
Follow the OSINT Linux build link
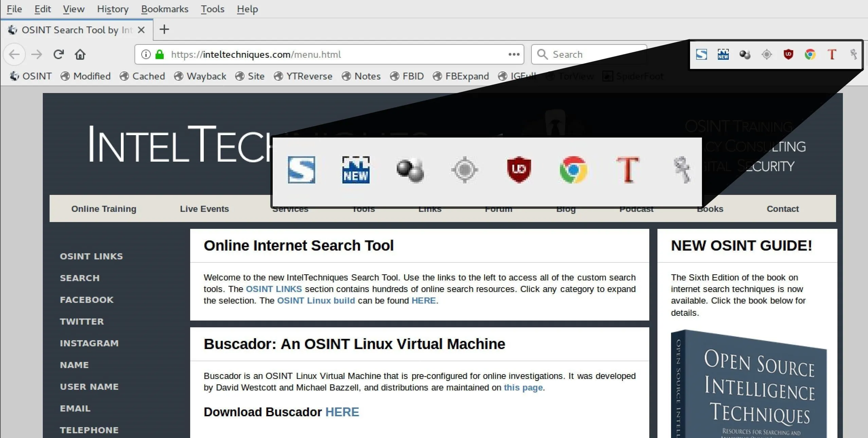[x=316, y=300]
